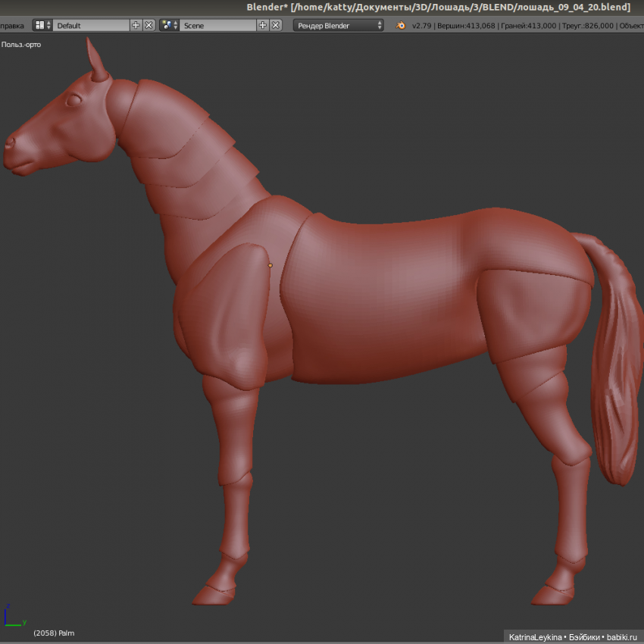
Task: Open the правка menu
Action: (12, 25)
